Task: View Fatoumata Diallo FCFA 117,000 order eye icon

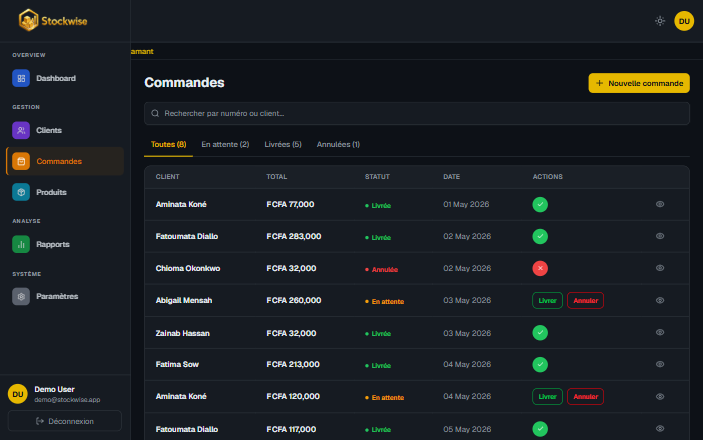Action: coord(660,428)
